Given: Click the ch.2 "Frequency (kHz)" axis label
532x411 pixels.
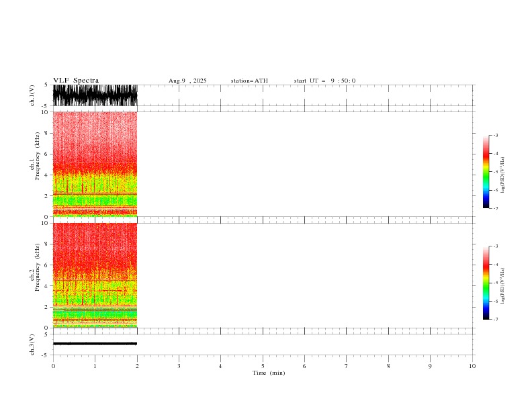Looking at the screenshot, I should pyautogui.click(x=38, y=267).
